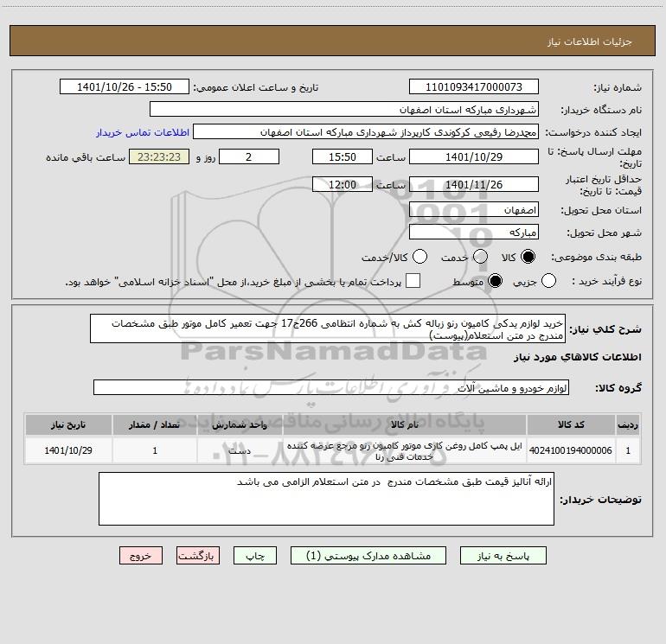Click the شهر محل تحویل field مبارکه
This screenshot has width=666, height=644.
[474, 233]
